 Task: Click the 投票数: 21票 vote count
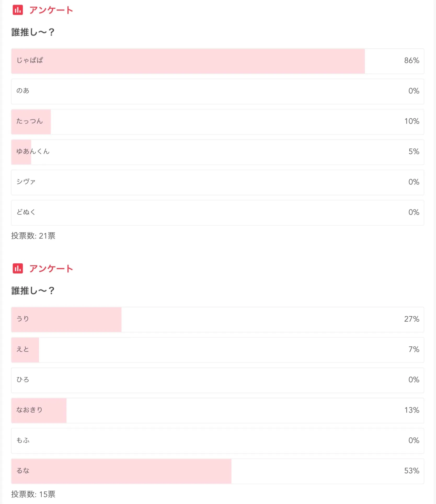[x=33, y=236]
